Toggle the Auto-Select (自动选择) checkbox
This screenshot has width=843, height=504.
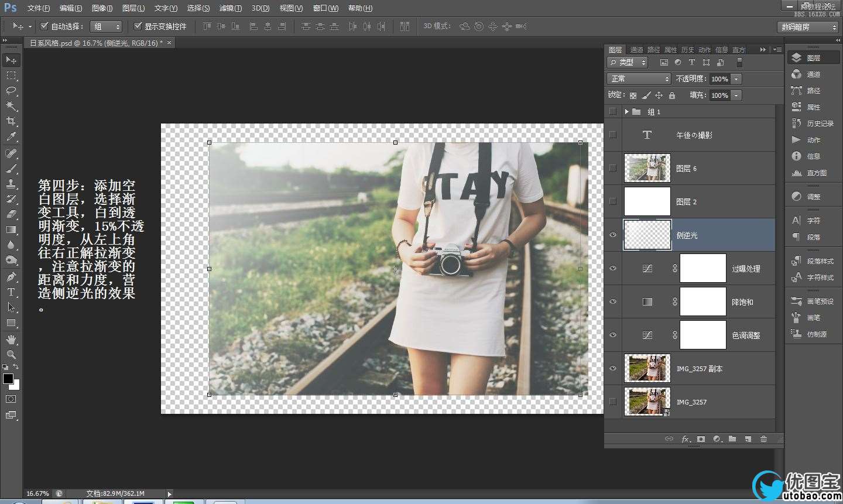(44, 26)
